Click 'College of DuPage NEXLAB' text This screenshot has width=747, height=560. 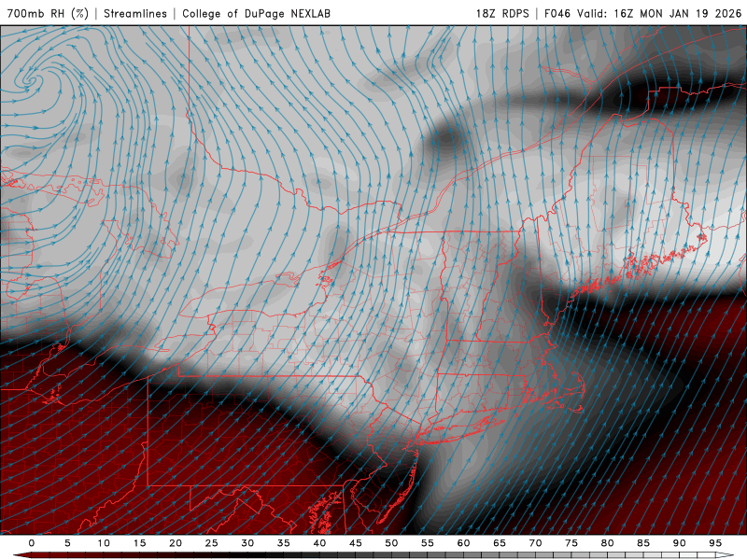click(x=256, y=13)
